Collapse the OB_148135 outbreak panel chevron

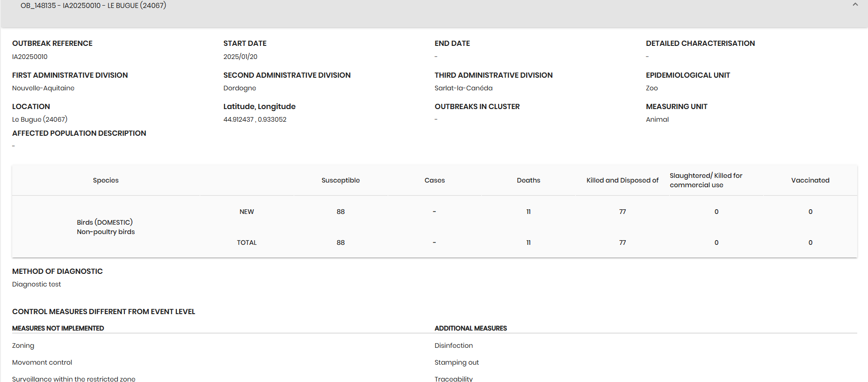point(855,5)
